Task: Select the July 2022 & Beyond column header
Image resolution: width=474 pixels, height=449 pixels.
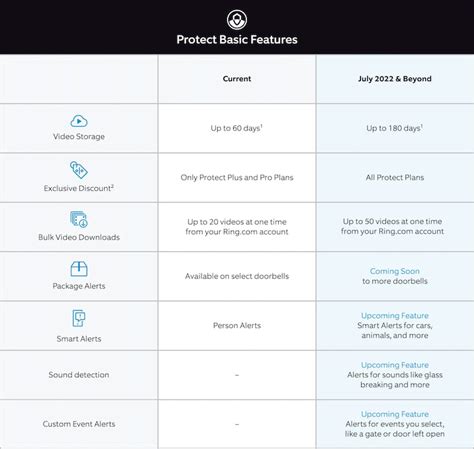Action: (395, 79)
